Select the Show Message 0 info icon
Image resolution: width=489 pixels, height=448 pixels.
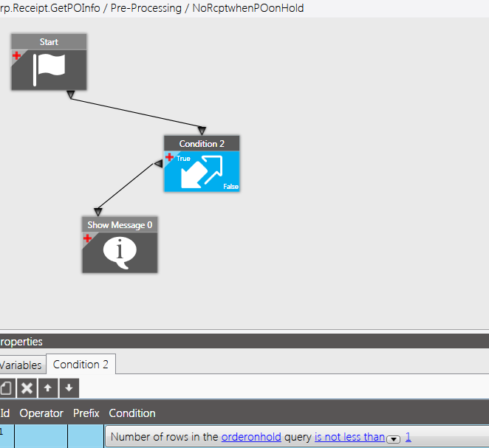click(x=120, y=252)
